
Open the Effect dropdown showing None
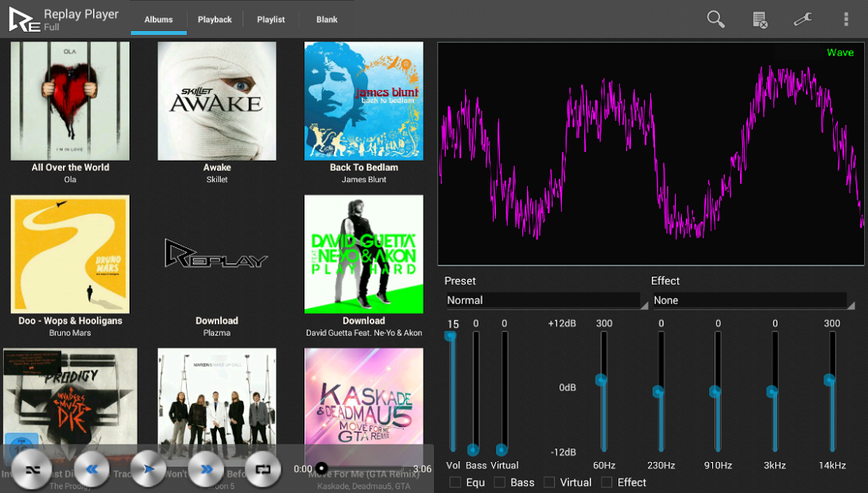pyautogui.click(x=753, y=301)
